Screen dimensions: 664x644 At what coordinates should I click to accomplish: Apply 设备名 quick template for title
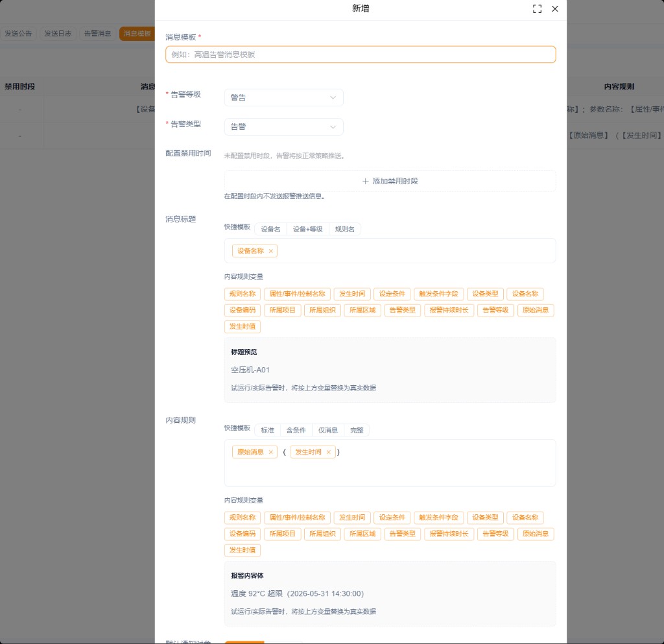click(270, 229)
